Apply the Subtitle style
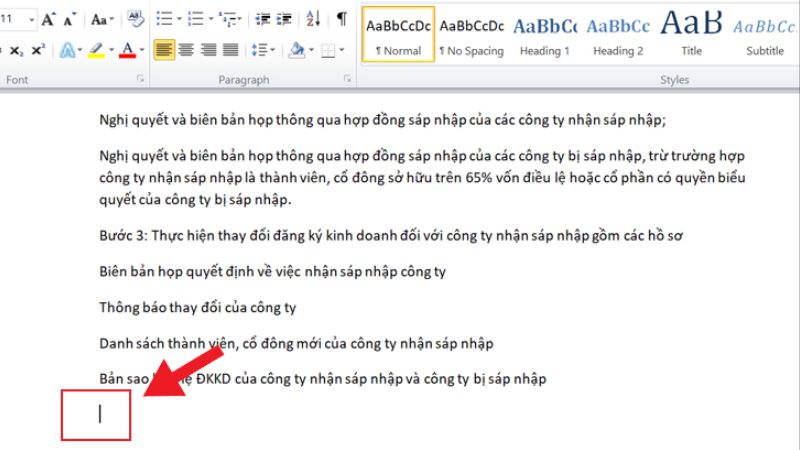Screen dimensions: 800x450 [764, 34]
